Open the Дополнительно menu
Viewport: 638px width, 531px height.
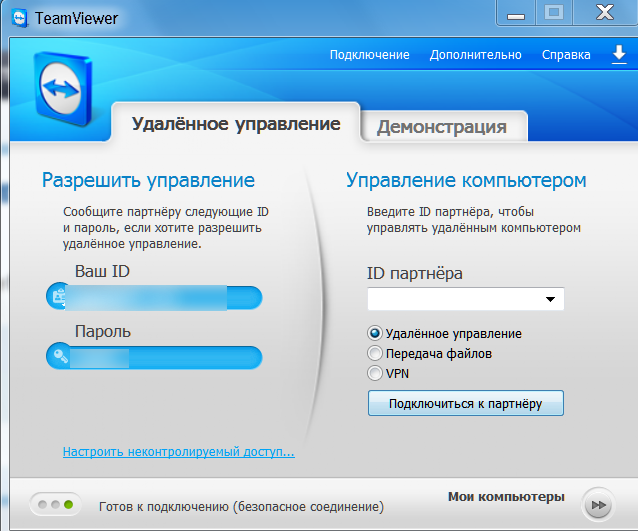point(476,55)
